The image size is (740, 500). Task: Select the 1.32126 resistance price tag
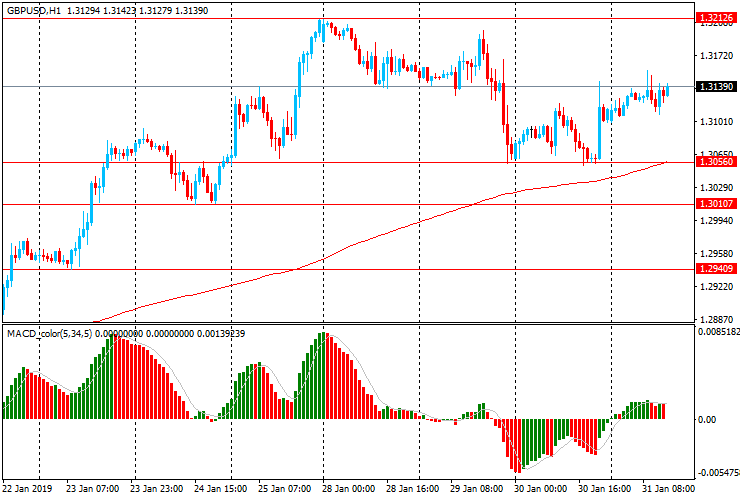(x=716, y=18)
